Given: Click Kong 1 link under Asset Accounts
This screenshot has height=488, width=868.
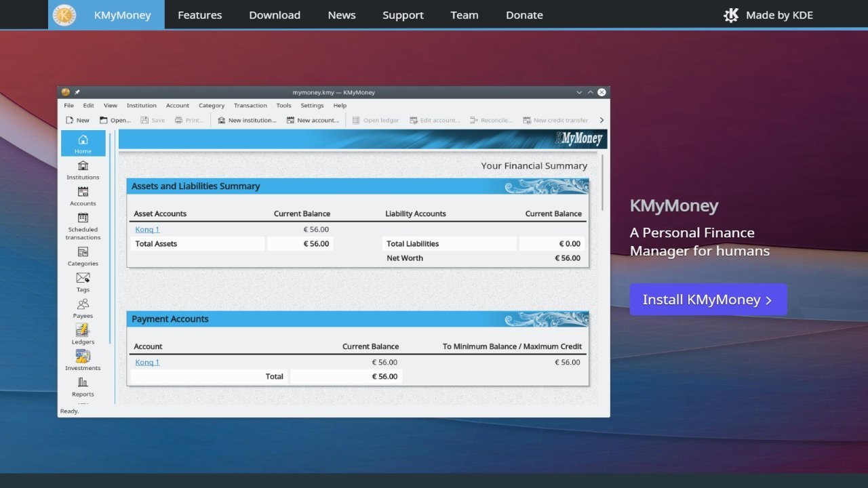Looking at the screenshot, I should click(147, 230).
